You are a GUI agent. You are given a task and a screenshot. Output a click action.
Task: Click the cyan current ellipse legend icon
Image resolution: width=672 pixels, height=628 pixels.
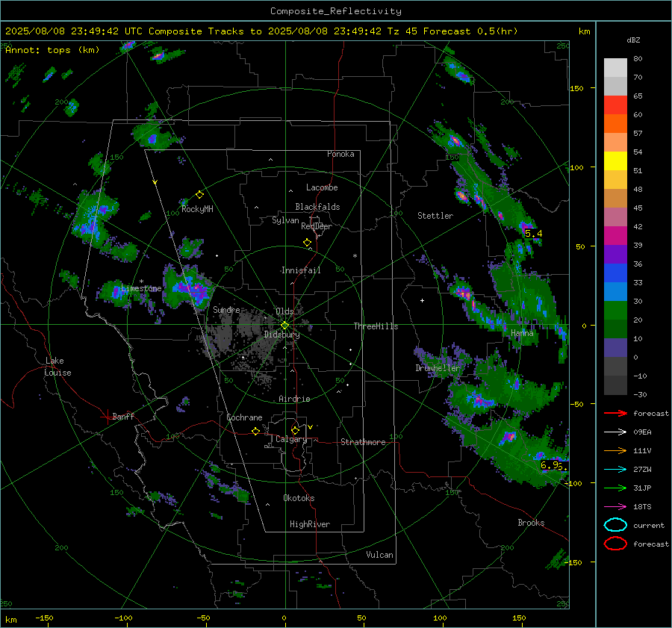tap(615, 525)
